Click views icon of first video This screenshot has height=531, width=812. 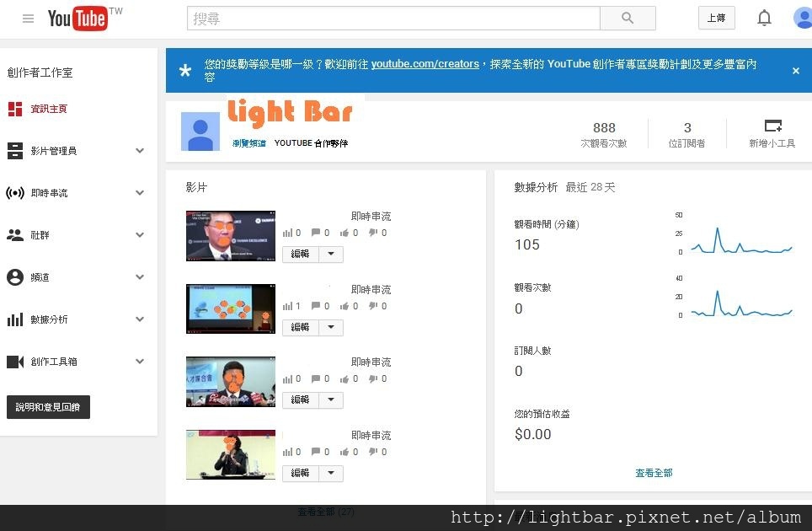(x=287, y=233)
